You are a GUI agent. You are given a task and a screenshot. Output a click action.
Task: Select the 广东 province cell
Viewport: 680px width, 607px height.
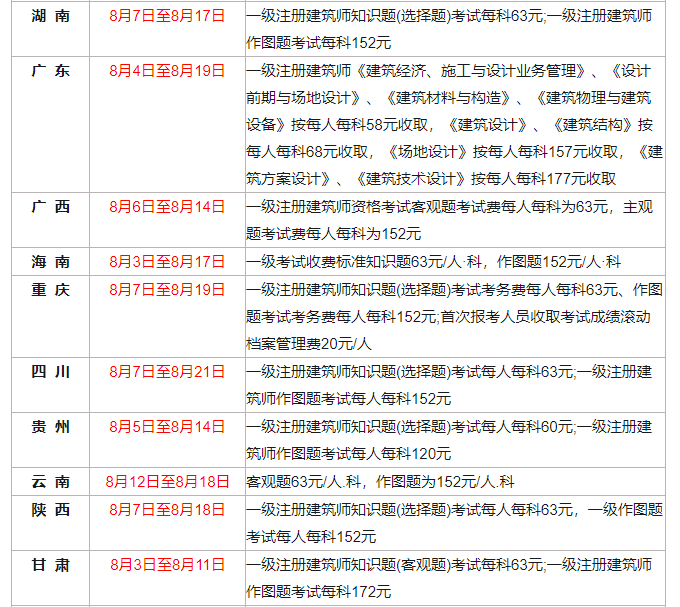[50, 71]
